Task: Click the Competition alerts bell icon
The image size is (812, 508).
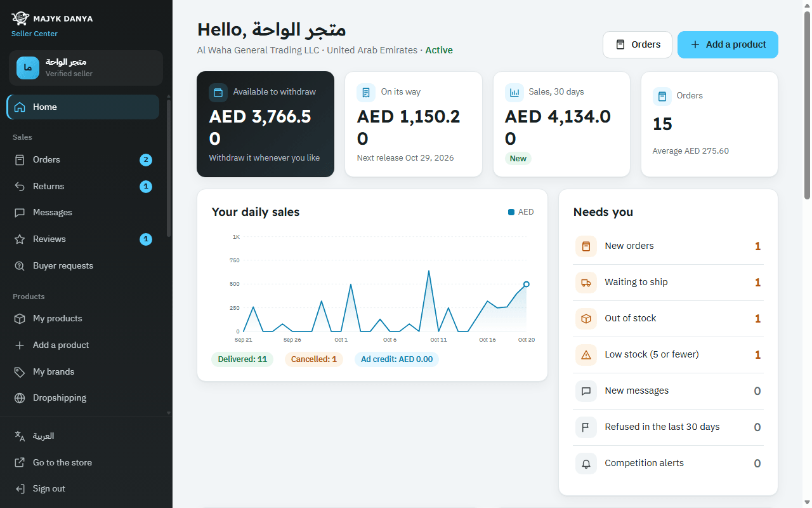Action: pyautogui.click(x=586, y=464)
